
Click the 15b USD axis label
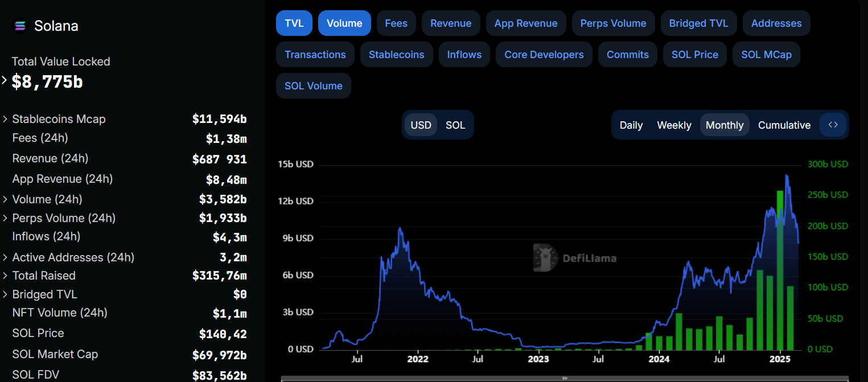pyautogui.click(x=295, y=164)
